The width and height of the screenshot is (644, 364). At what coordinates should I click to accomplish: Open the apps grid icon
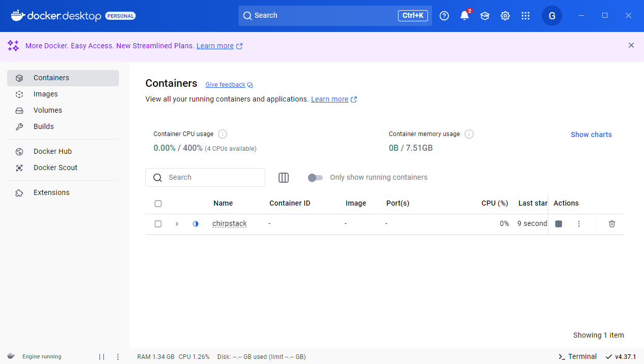click(x=526, y=16)
